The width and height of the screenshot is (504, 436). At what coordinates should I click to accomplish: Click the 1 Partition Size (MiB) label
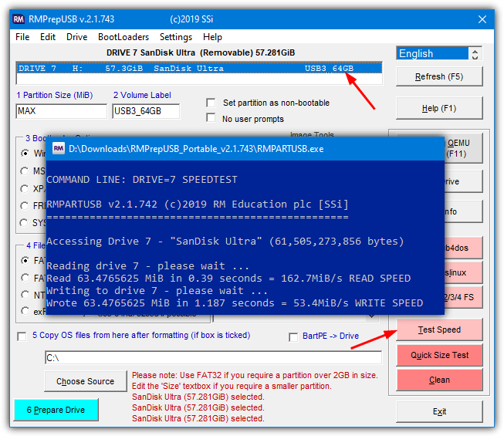(55, 95)
